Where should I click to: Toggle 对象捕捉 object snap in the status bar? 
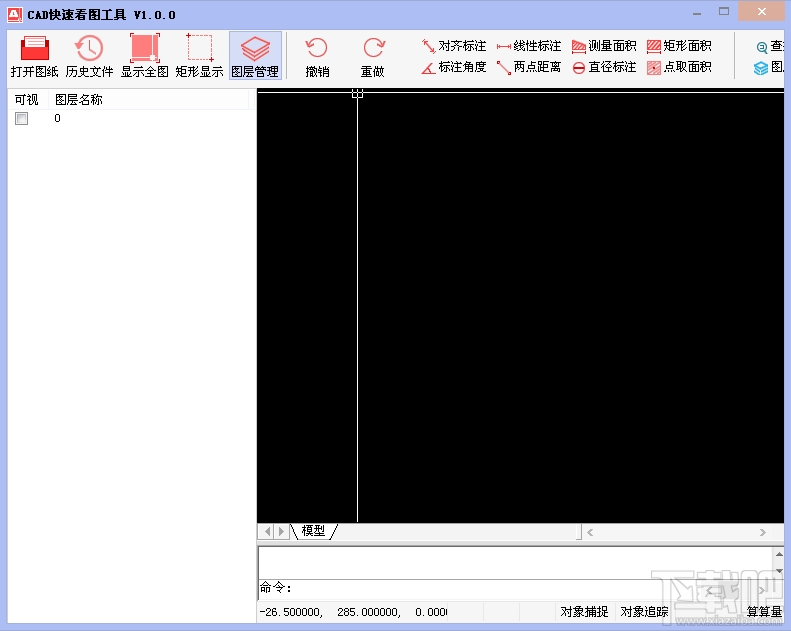tap(584, 612)
